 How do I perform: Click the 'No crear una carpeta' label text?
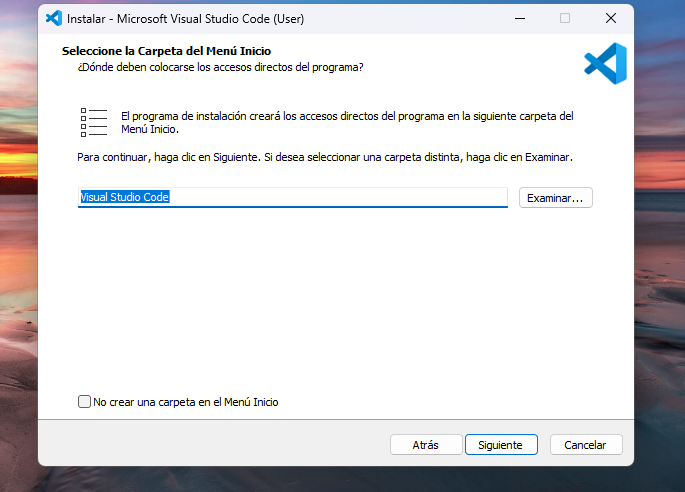[x=185, y=402]
